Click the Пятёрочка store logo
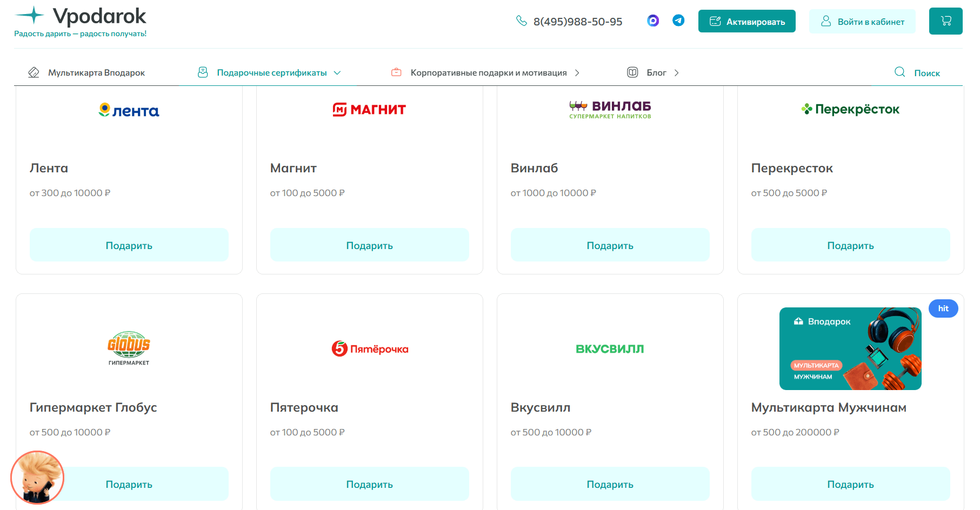The height and width of the screenshot is (510, 980). pyautogui.click(x=370, y=348)
